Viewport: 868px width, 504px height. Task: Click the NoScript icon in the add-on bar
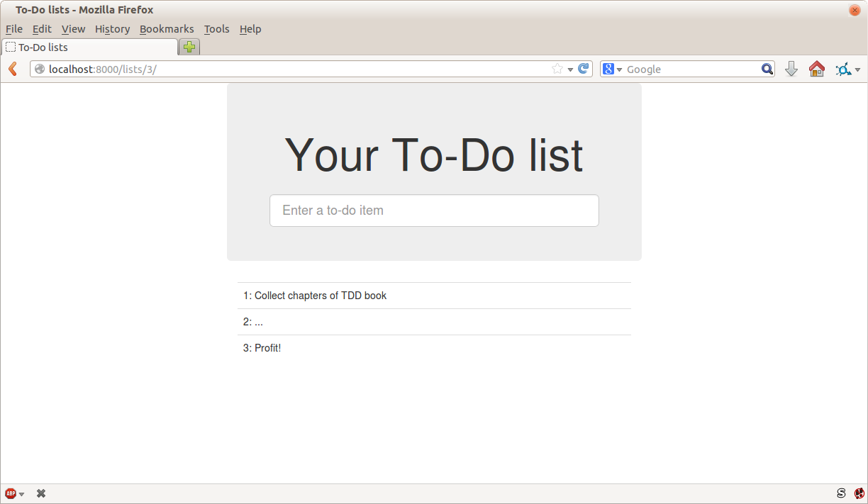pos(860,493)
